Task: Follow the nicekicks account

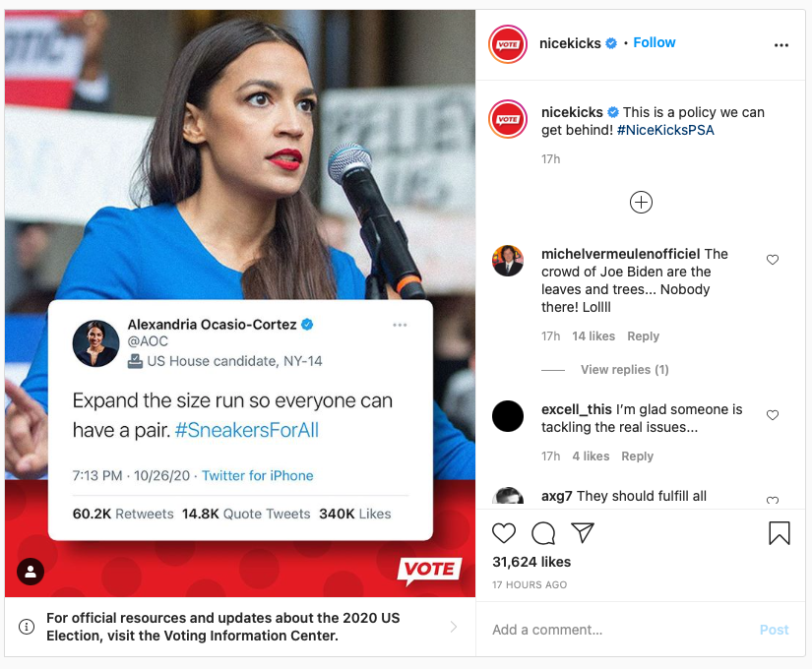Action: pos(655,42)
